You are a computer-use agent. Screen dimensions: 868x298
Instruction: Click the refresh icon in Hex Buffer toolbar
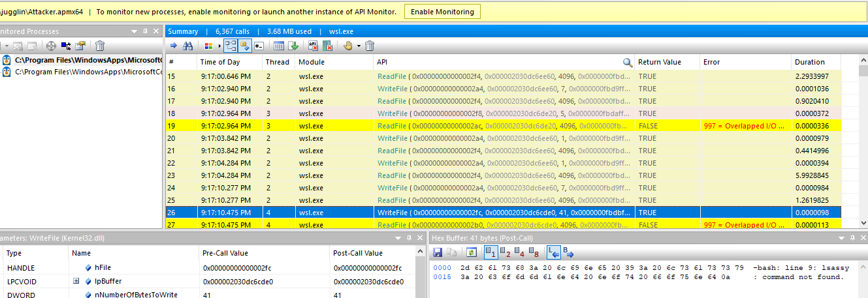point(470,252)
